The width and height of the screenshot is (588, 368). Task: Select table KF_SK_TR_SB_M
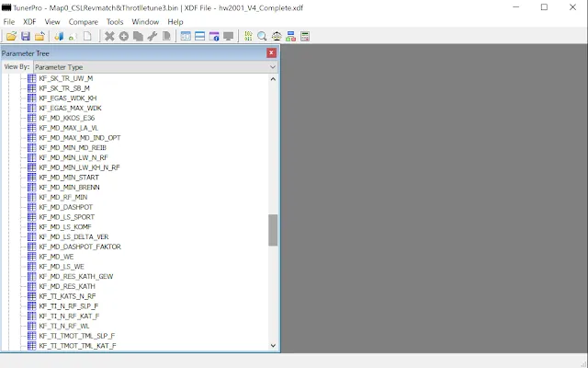[x=64, y=88]
